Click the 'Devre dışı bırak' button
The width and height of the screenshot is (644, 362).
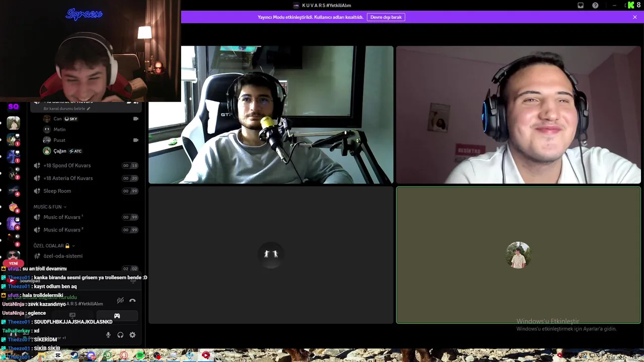[386, 17]
